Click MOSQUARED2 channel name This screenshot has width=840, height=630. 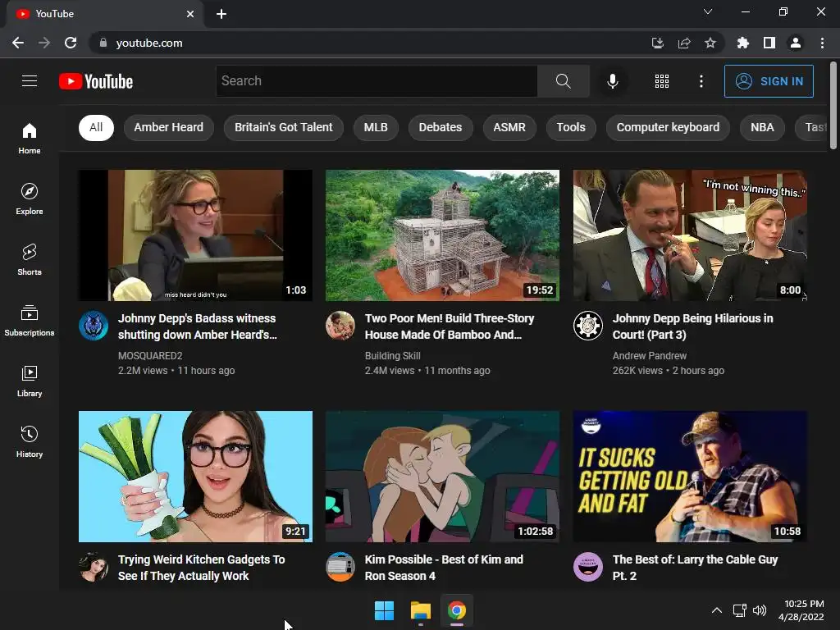click(150, 356)
